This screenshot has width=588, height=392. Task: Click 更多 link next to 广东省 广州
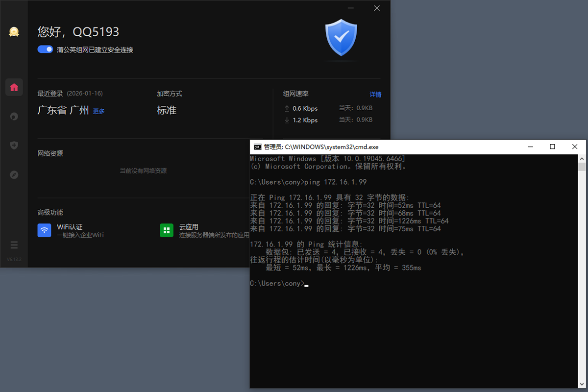[x=98, y=111]
